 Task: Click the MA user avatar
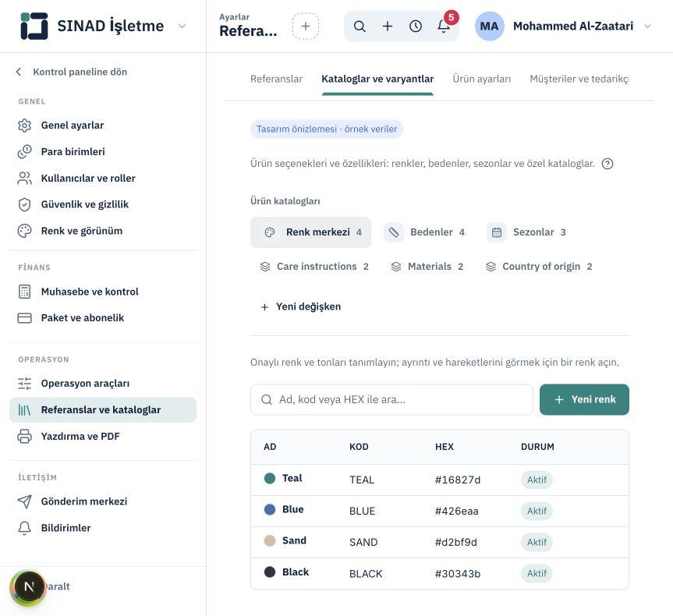click(x=489, y=27)
